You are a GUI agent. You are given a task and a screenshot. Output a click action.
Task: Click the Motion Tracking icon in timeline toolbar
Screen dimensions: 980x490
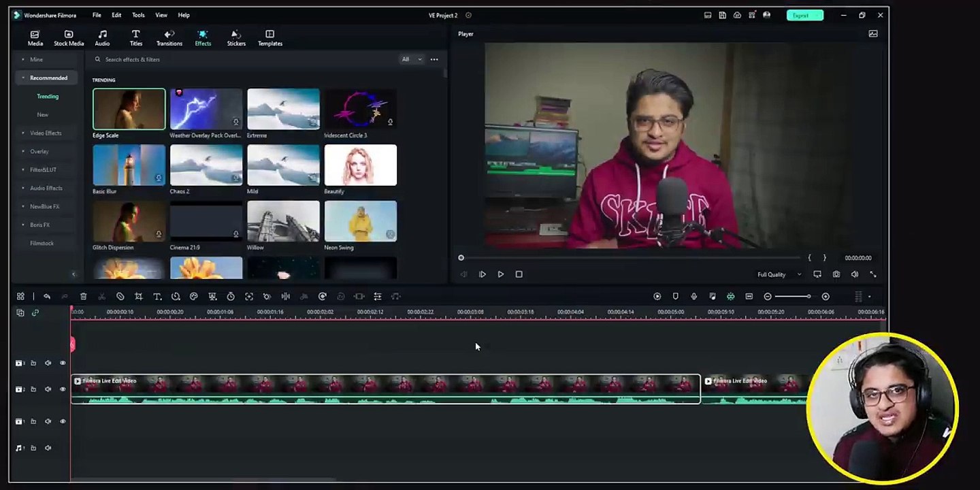coord(248,297)
